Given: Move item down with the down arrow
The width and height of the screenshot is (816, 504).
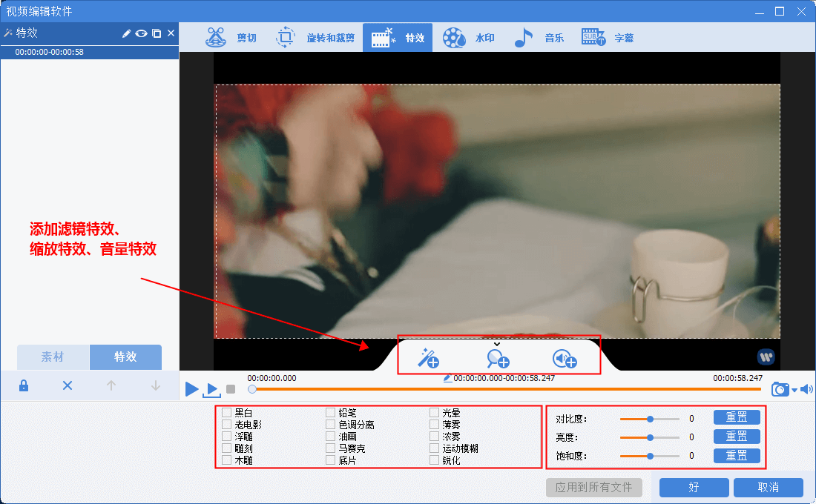Looking at the screenshot, I should pyautogui.click(x=156, y=385).
